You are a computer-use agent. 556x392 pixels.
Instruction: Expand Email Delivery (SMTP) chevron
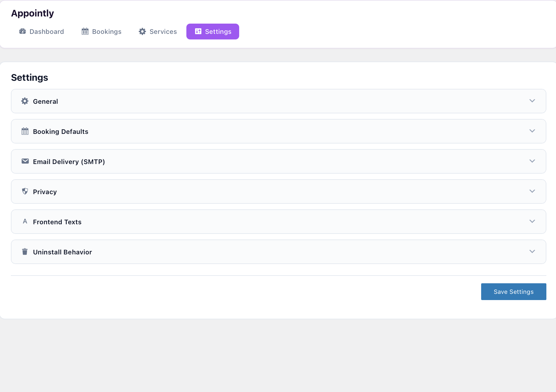pos(532,161)
